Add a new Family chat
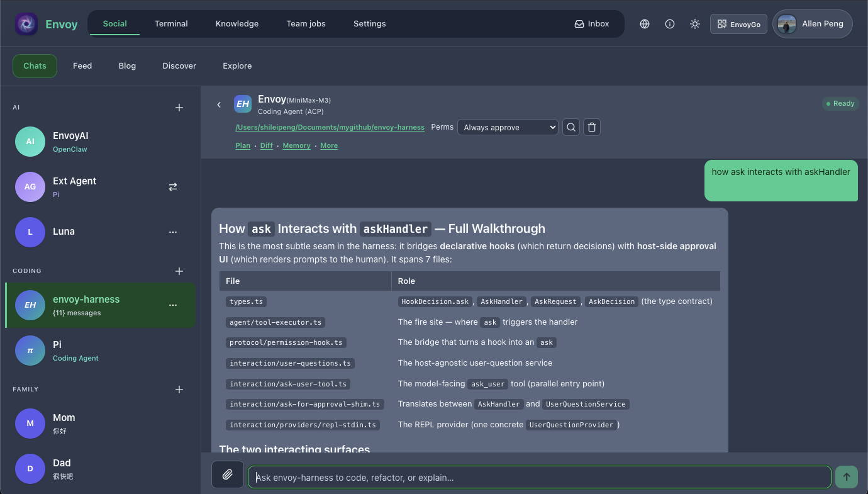The width and height of the screenshot is (868, 494). click(x=179, y=390)
